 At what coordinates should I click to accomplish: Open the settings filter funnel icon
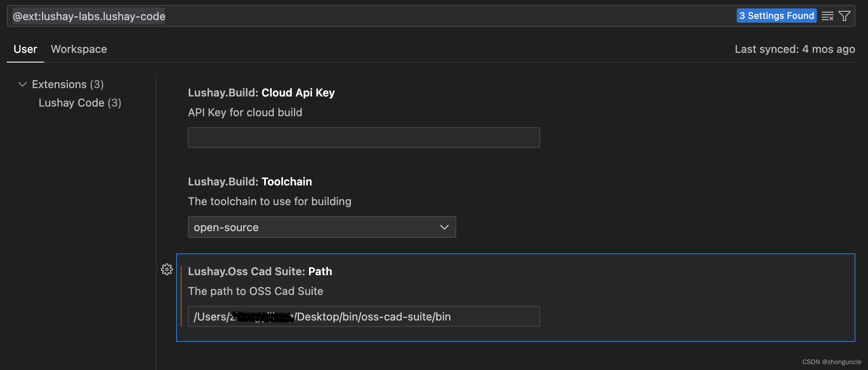845,16
